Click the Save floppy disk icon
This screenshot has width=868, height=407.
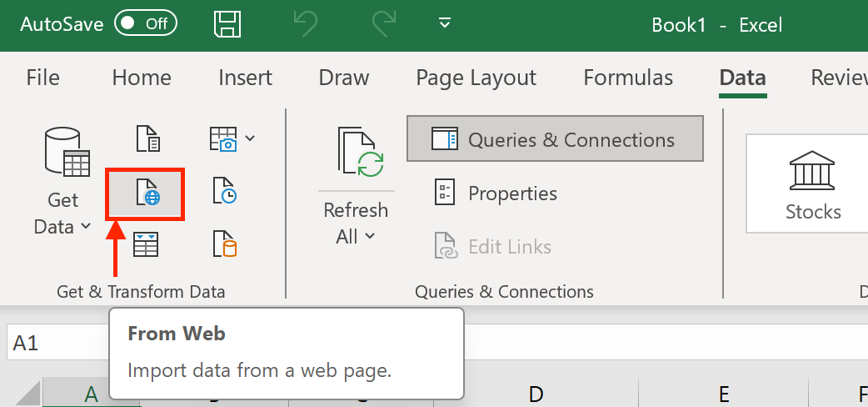tap(227, 24)
